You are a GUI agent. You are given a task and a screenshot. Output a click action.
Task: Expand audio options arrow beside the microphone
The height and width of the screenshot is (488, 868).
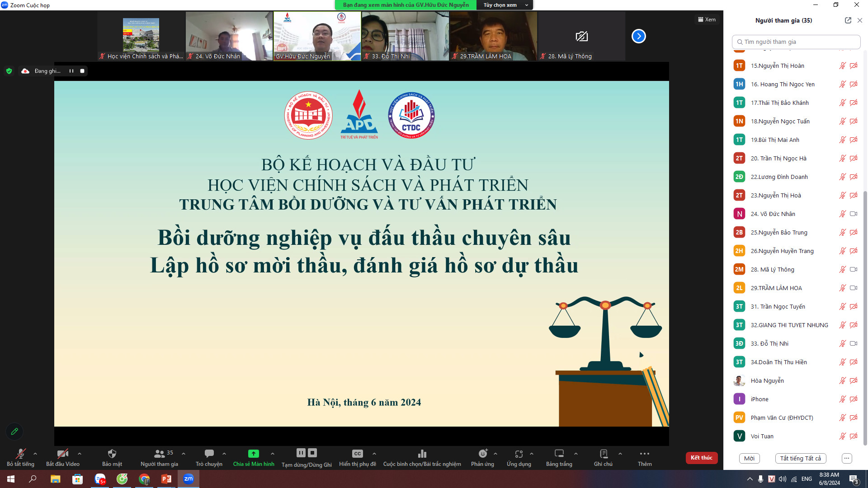click(35, 454)
